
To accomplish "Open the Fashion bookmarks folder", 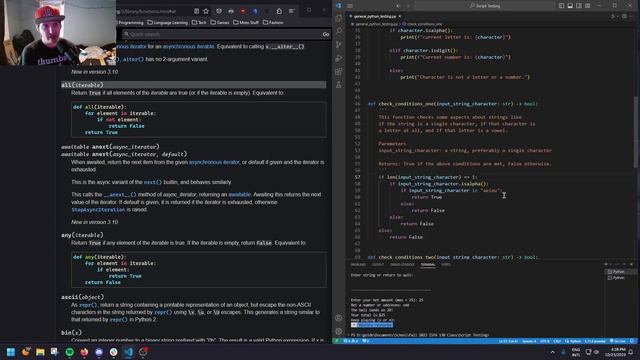I will click(273, 23).
